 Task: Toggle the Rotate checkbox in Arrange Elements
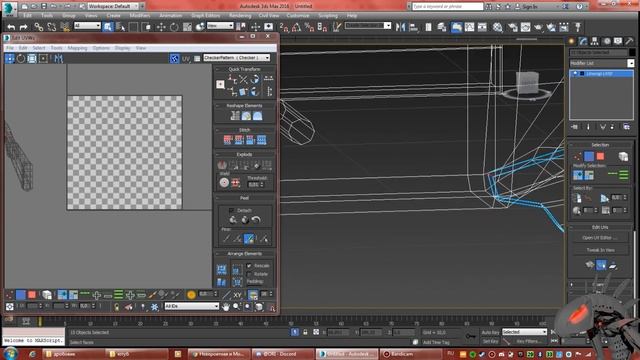pyautogui.click(x=249, y=274)
